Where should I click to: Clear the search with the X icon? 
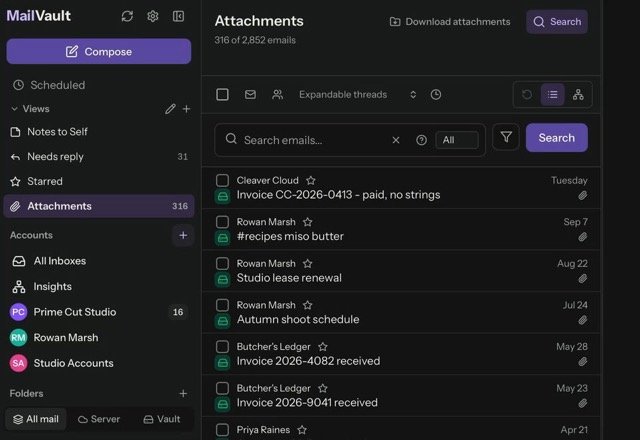[x=396, y=140]
